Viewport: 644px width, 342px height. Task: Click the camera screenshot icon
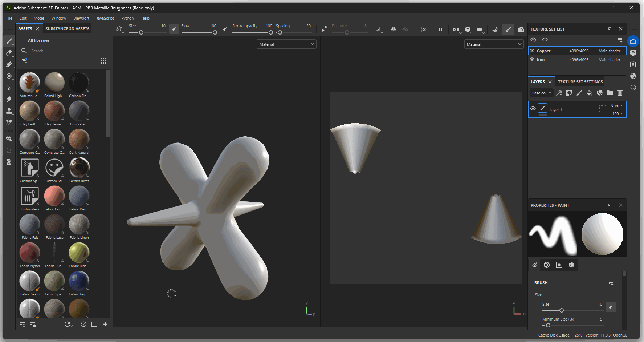[521, 29]
